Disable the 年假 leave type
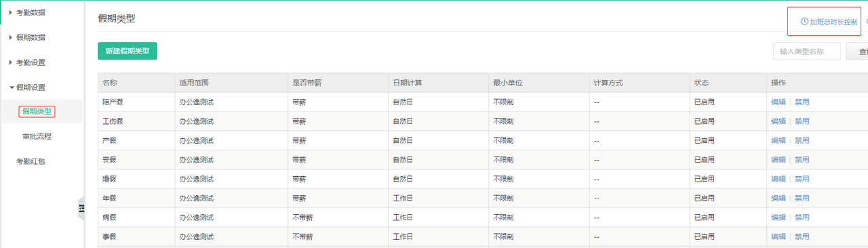 tap(802, 198)
